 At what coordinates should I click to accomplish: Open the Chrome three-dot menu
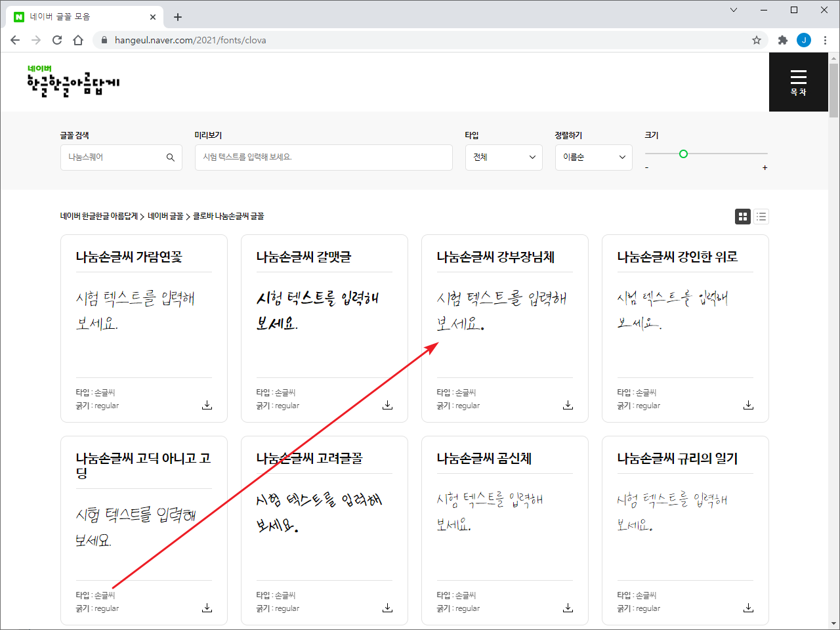[825, 40]
